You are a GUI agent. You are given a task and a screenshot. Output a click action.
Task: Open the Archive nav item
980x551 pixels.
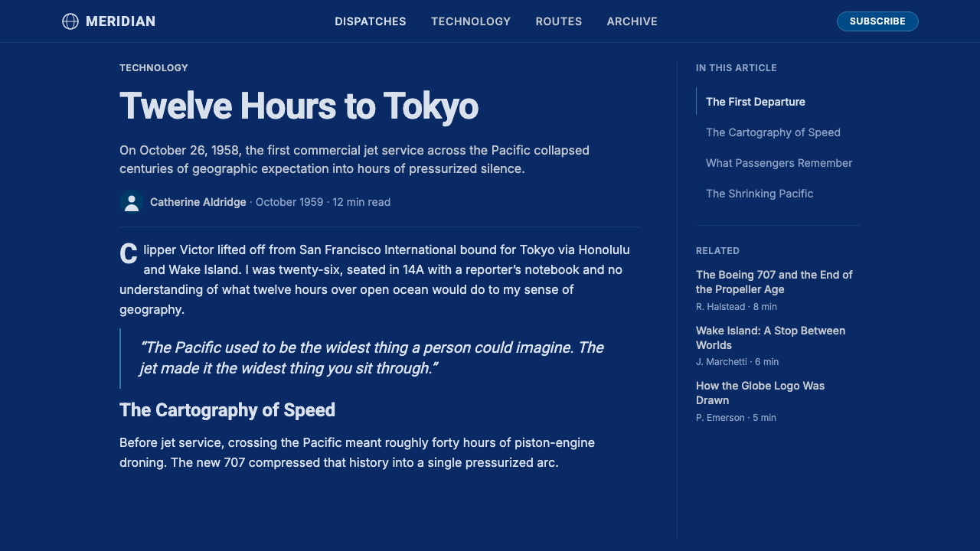[x=632, y=21]
